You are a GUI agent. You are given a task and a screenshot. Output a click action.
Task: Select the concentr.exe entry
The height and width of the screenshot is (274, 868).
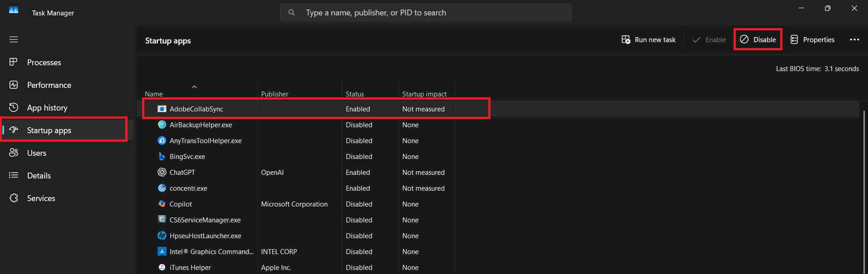(x=188, y=188)
